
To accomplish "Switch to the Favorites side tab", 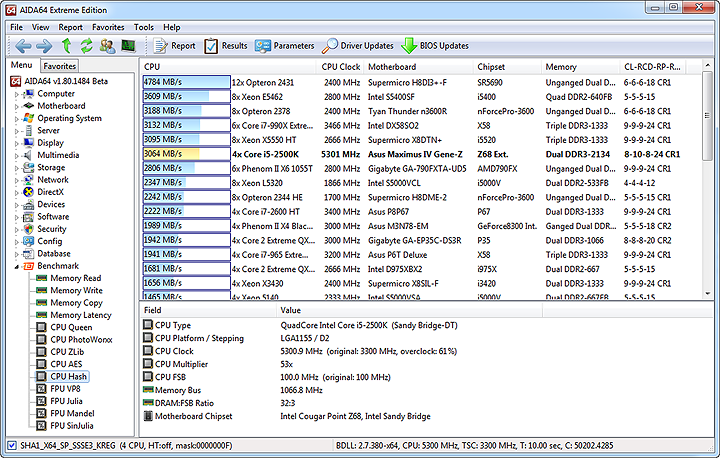I will 60,66.
